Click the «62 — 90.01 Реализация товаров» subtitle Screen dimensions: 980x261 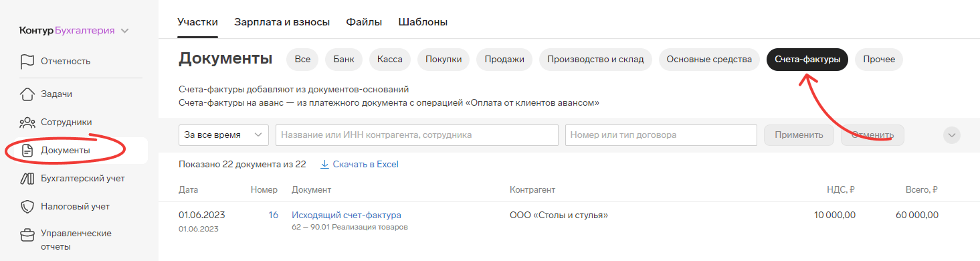350,228
